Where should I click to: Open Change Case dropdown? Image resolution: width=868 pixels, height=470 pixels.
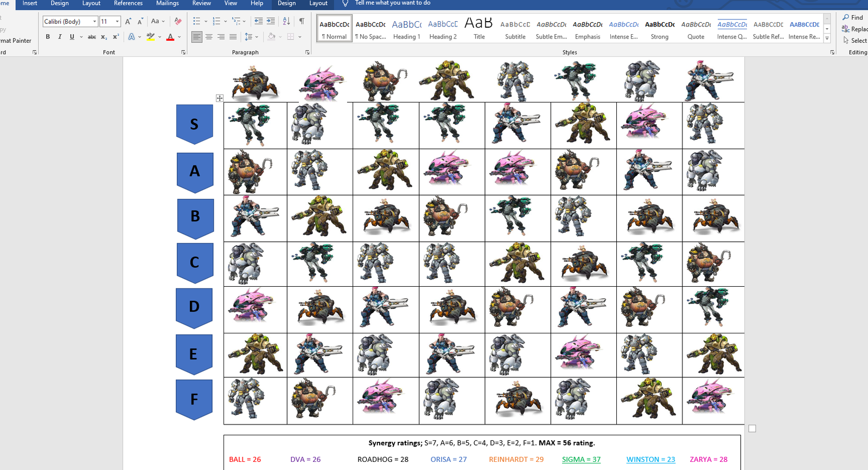click(x=158, y=21)
